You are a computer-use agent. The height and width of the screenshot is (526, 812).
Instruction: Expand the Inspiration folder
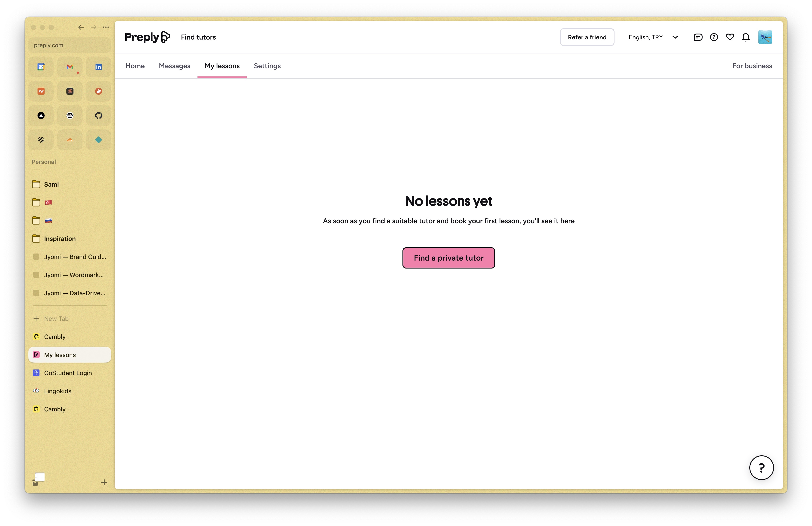59,238
